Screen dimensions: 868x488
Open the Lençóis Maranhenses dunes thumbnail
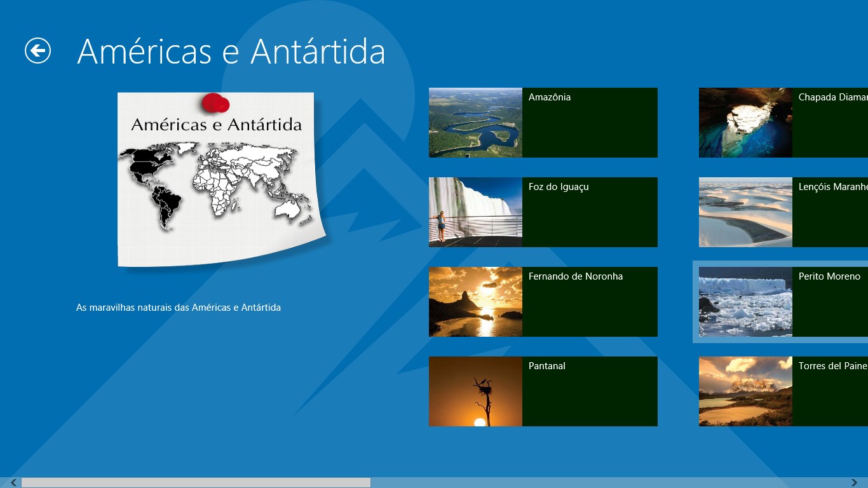pyautogui.click(x=745, y=212)
